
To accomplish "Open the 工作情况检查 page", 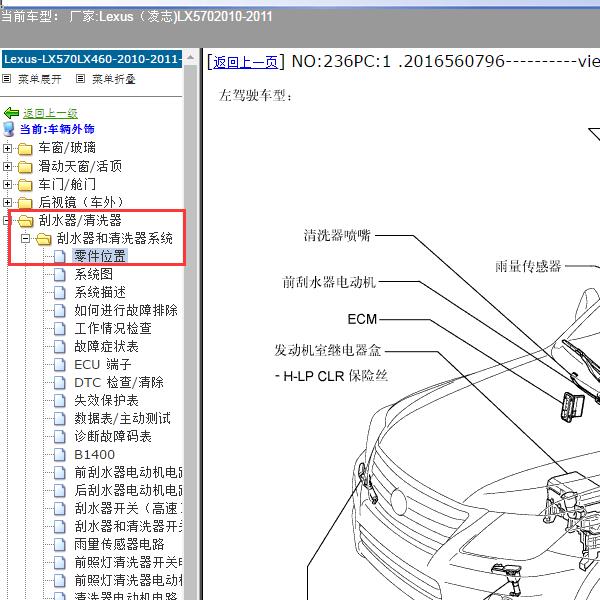I will point(113,328).
